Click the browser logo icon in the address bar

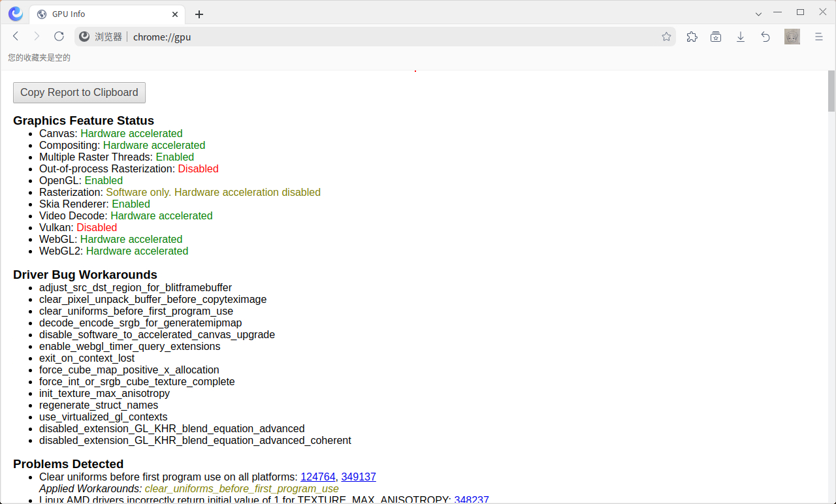pyautogui.click(x=84, y=37)
